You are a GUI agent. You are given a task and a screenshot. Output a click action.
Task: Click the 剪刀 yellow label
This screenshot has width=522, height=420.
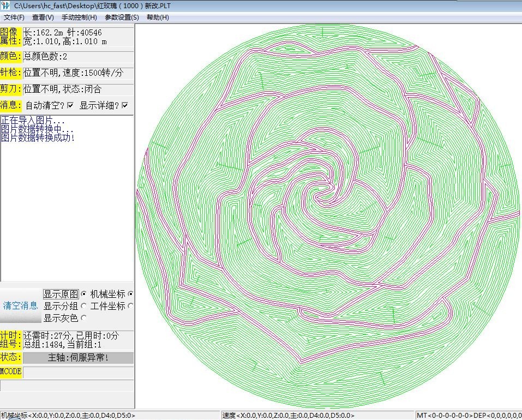(x=11, y=89)
